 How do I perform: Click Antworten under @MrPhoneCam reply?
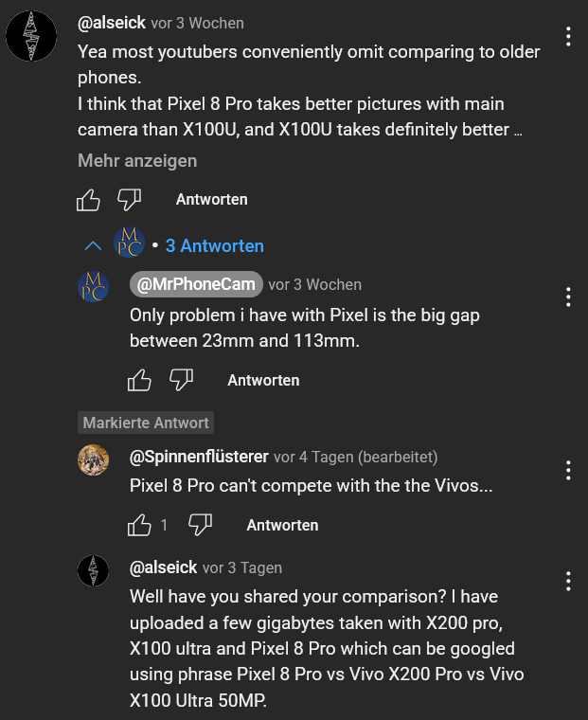tap(263, 381)
